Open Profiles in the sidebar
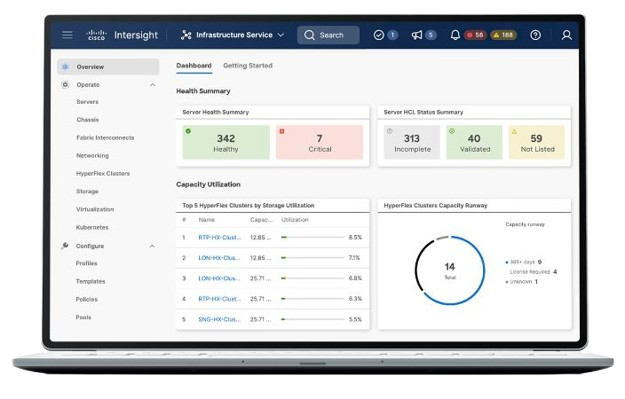625x399 pixels. pos(86,263)
